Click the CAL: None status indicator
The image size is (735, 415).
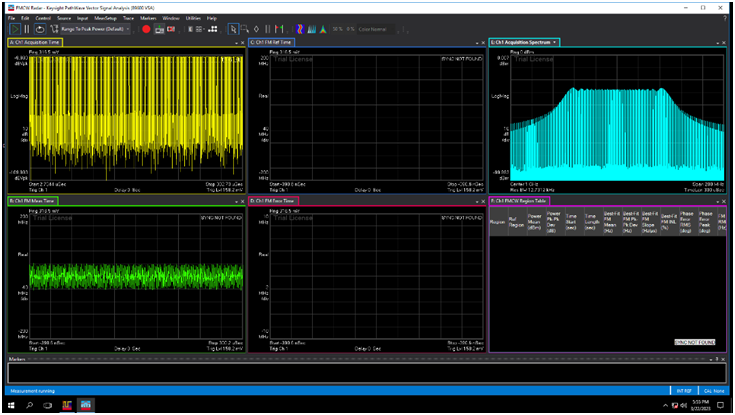712,389
